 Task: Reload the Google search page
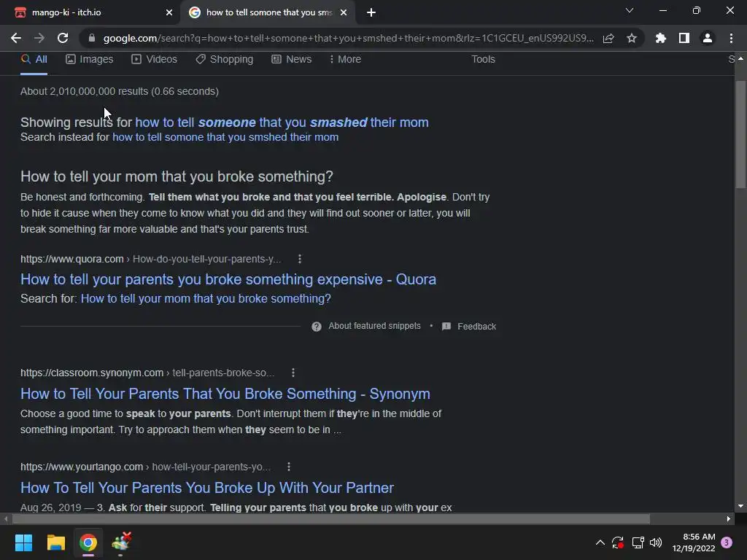tap(63, 38)
